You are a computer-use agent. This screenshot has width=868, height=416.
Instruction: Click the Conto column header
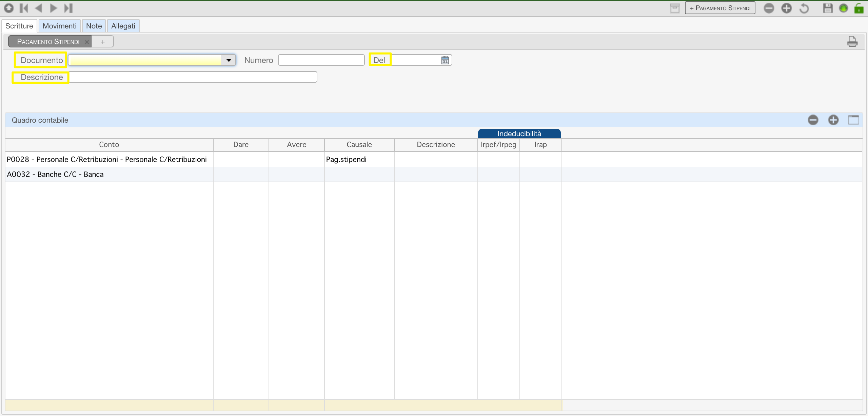109,145
